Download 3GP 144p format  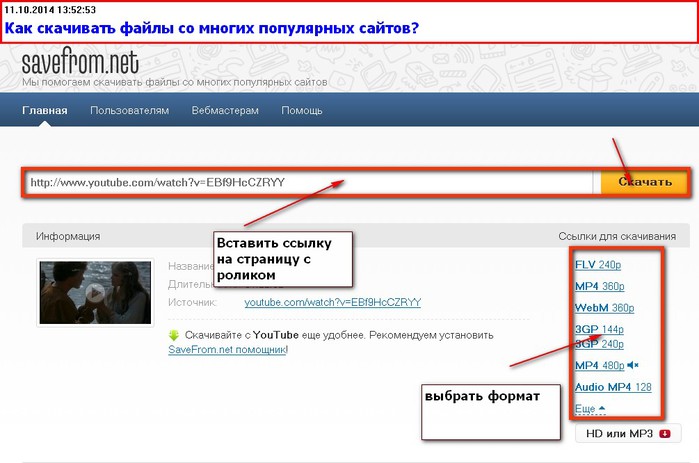point(599,329)
